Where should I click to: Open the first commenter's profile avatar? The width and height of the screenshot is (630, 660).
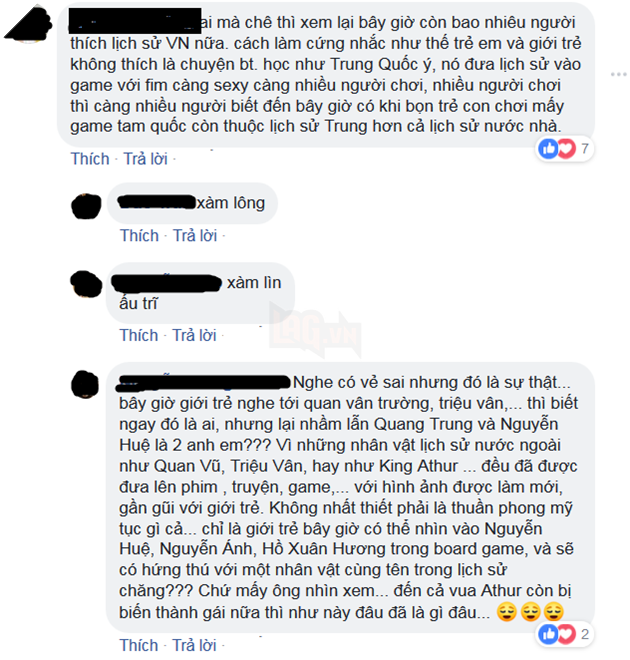pos(28,25)
